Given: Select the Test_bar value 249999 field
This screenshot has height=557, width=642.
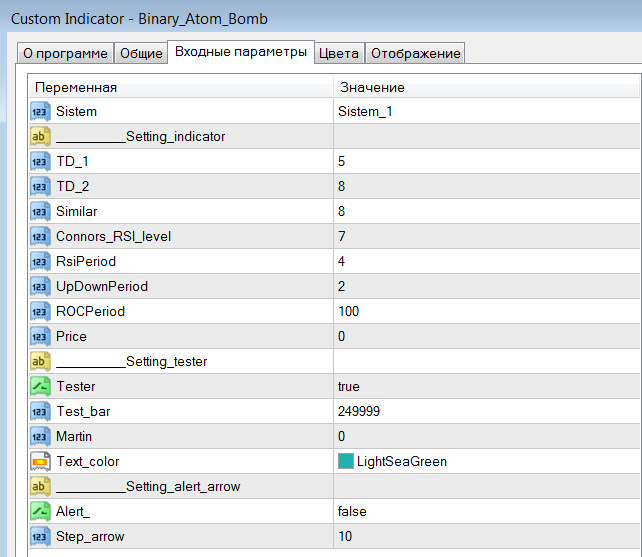Looking at the screenshot, I should click(487, 411).
